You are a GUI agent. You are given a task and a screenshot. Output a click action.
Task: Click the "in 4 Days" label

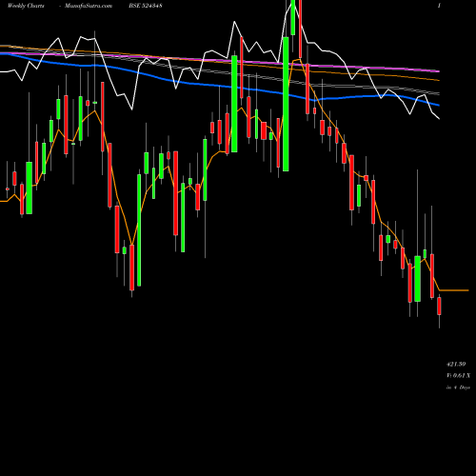click(x=458, y=387)
